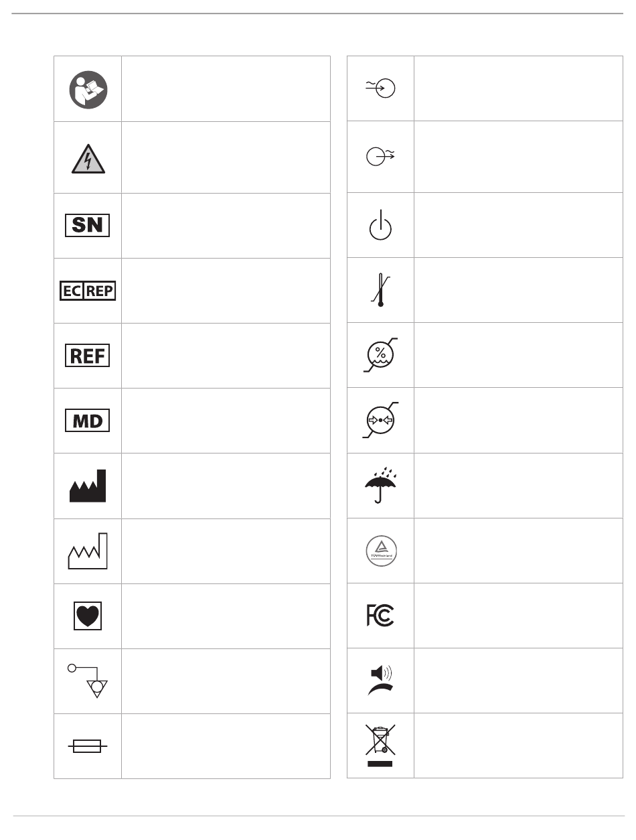Select the outlined factory manufacture-date icon
Screen dimensions: 636x840
(x=88, y=551)
